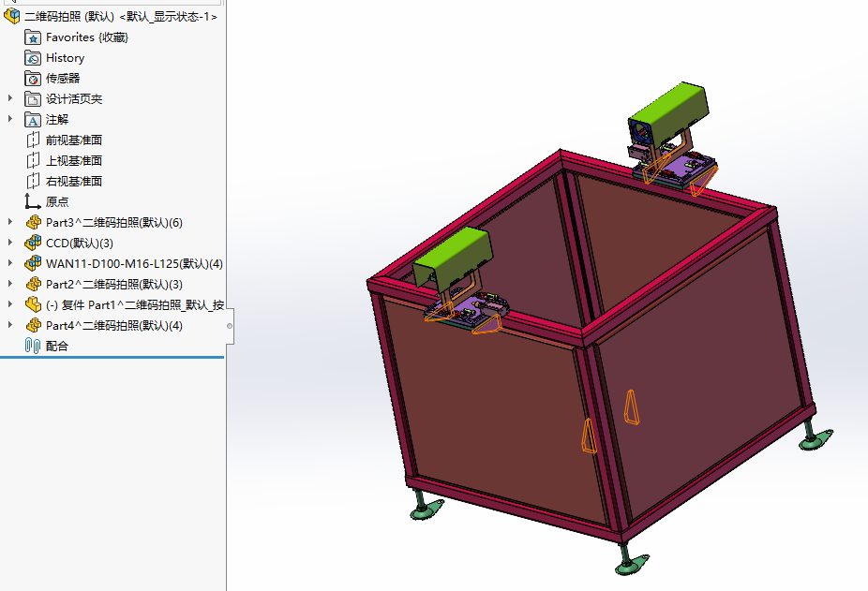868x591 pixels.
Task: Select the Part3^二维码拍照(默认)(6) label
Action: [x=114, y=223]
